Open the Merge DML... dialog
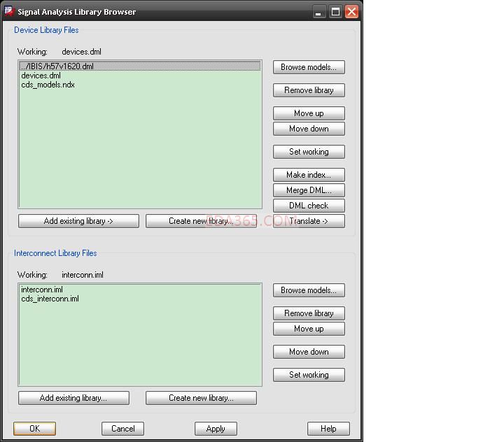This screenshot has width=504, height=442. click(309, 190)
